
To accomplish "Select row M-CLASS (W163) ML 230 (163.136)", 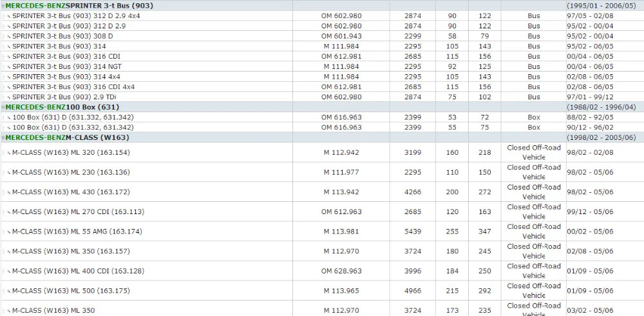I will tap(322, 172).
